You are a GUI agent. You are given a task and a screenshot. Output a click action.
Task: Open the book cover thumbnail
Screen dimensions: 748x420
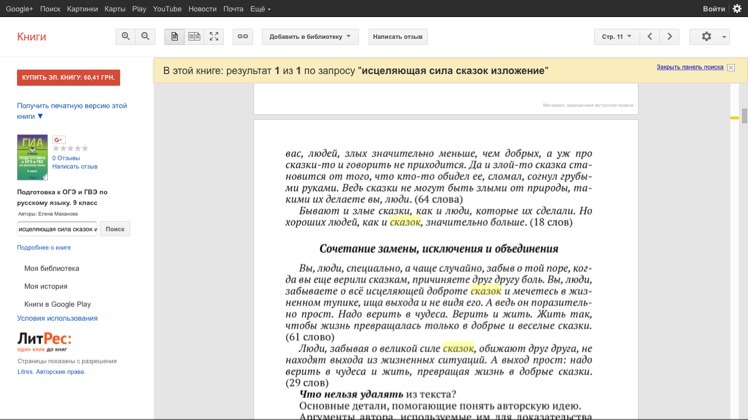pos(32,157)
